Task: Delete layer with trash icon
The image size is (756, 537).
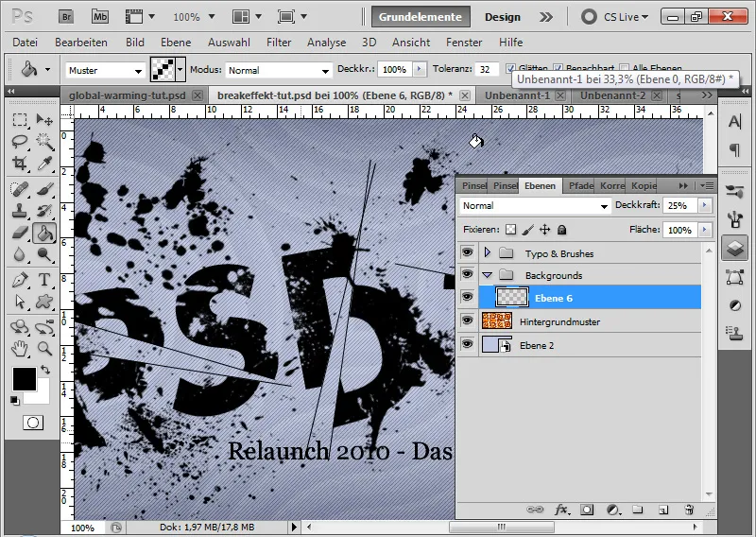Action: coord(689,510)
